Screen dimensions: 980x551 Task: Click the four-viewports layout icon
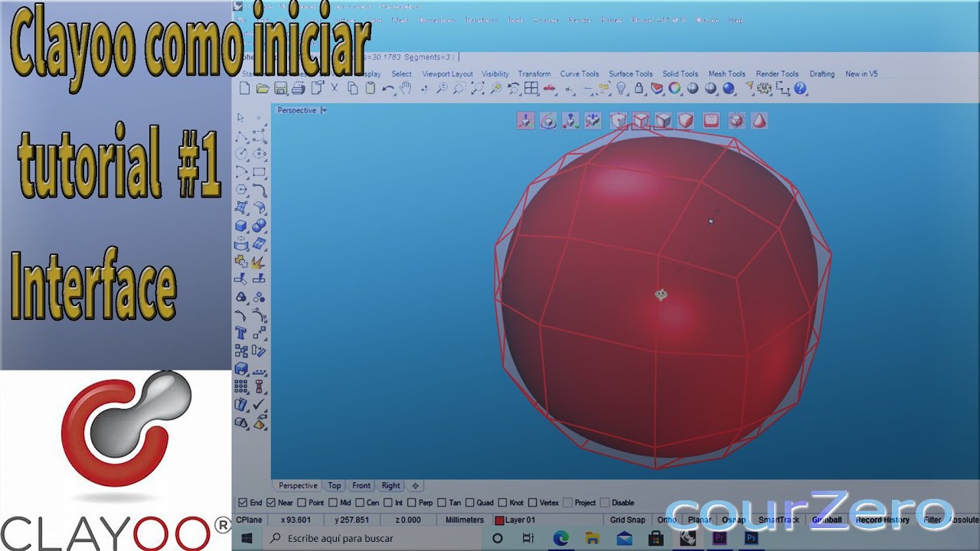point(531,88)
